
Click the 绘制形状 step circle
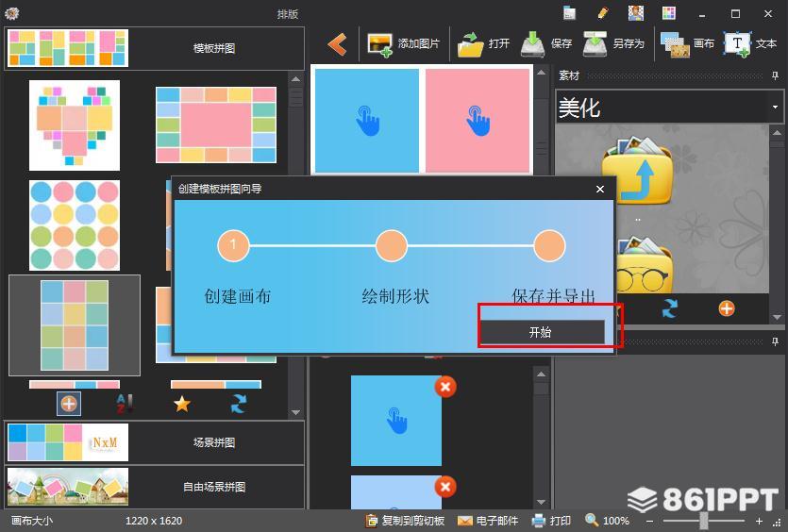[x=391, y=245]
